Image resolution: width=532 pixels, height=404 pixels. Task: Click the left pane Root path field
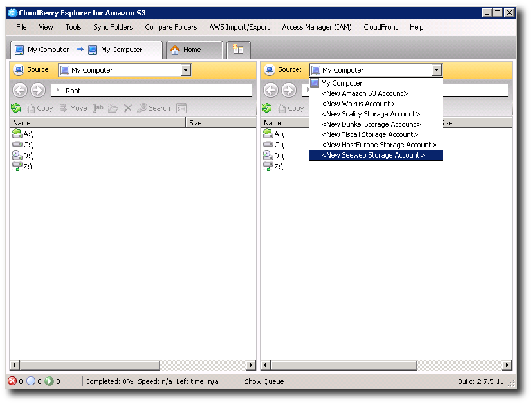tap(151, 91)
